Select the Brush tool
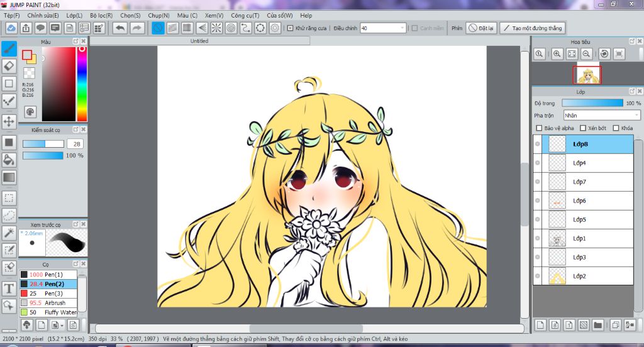The height and width of the screenshot is (347, 644). coord(9,48)
